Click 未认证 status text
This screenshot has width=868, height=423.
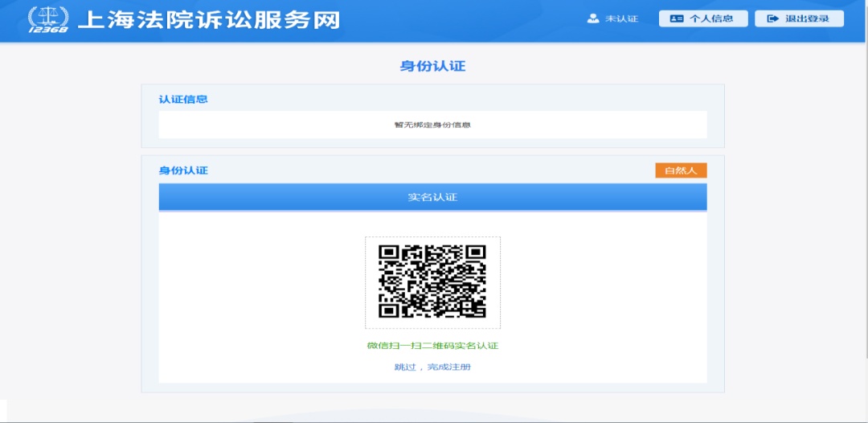(x=621, y=18)
